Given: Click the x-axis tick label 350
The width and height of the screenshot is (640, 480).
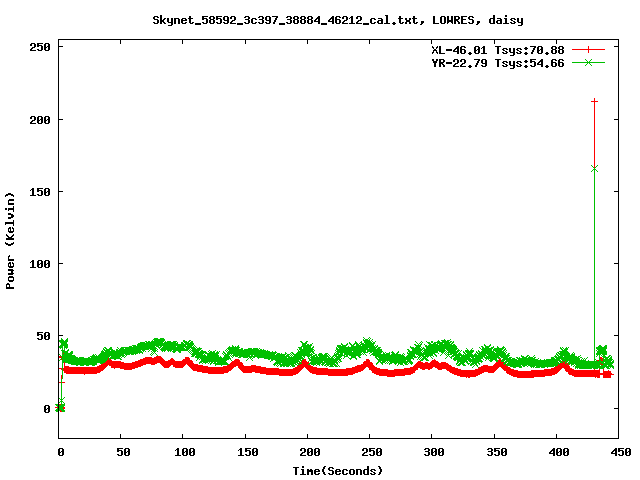Looking at the screenshot, I should (x=496, y=452).
